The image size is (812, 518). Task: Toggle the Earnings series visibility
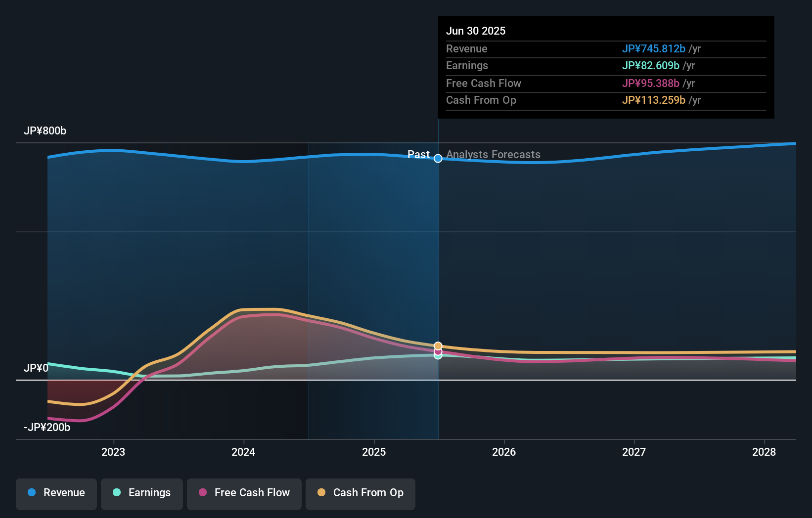(x=142, y=493)
